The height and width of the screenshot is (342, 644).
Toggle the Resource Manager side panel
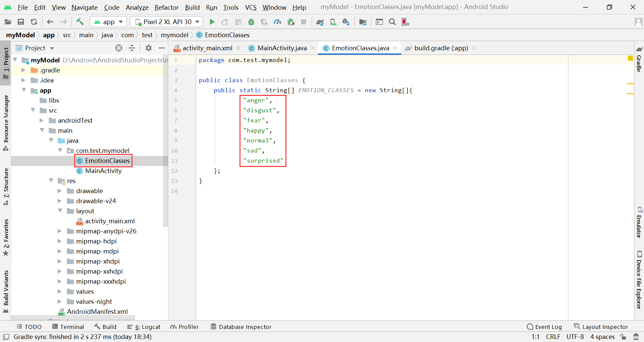[6, 123]
